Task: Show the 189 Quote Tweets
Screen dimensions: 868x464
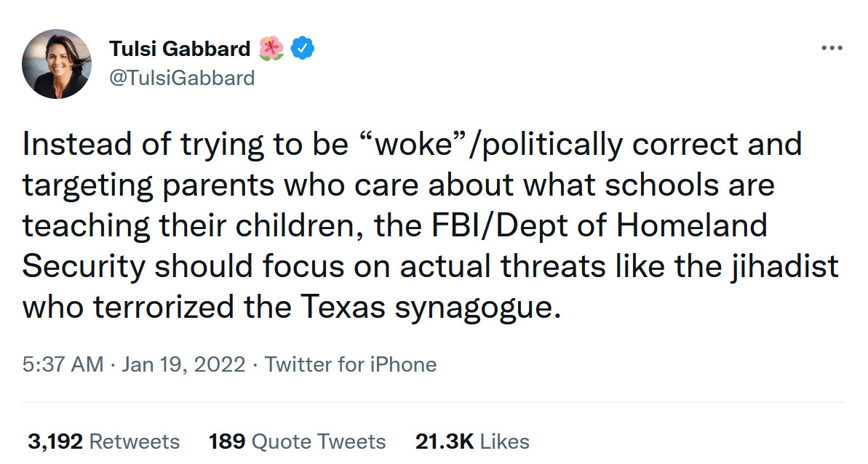Action: tap(297, 441)
